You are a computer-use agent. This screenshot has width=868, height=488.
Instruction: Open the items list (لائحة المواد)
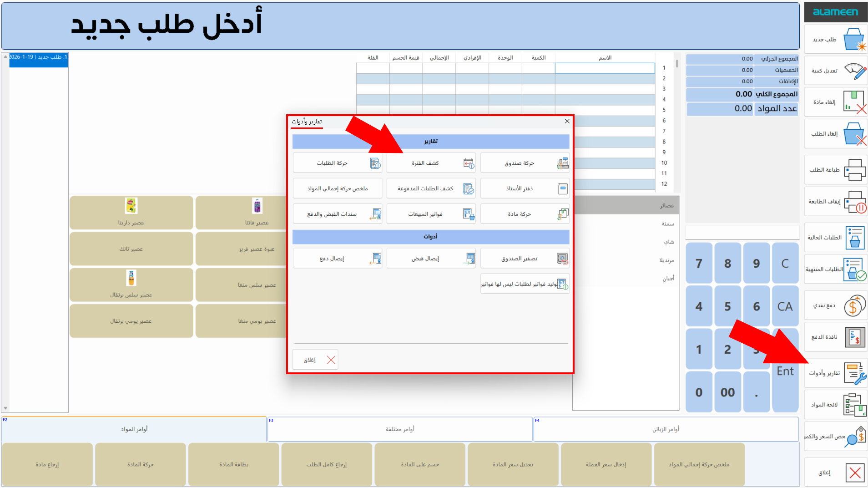click(836, 405)
